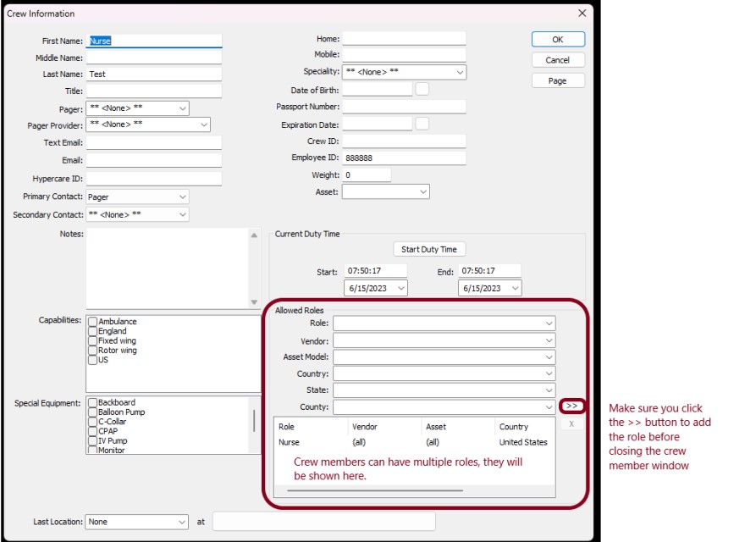Image resolution: width=756 pixels, height=542 pixels.
Task: Click the End time field
Action: pos(490,271)
